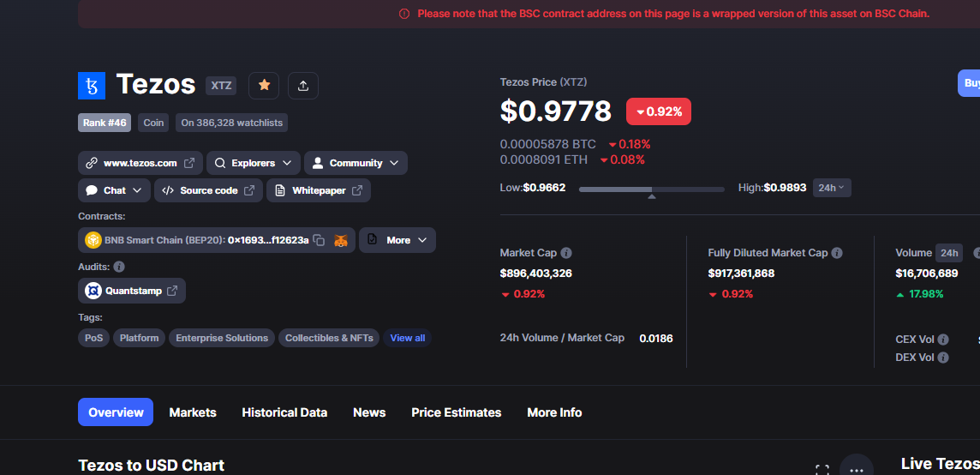Select the PoS tag
The image size is (980, 475).
(x=93, y=338)
